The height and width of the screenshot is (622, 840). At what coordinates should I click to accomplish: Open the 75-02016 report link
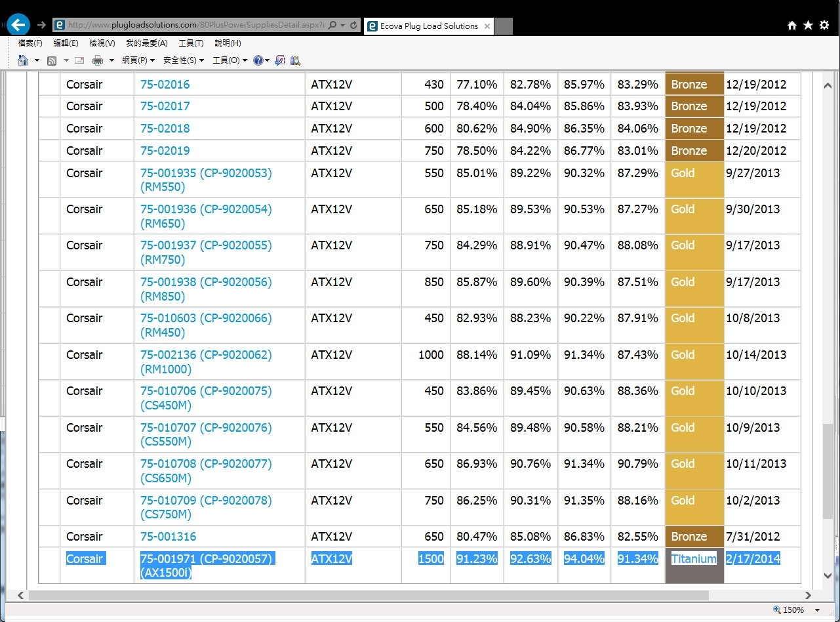165,85
